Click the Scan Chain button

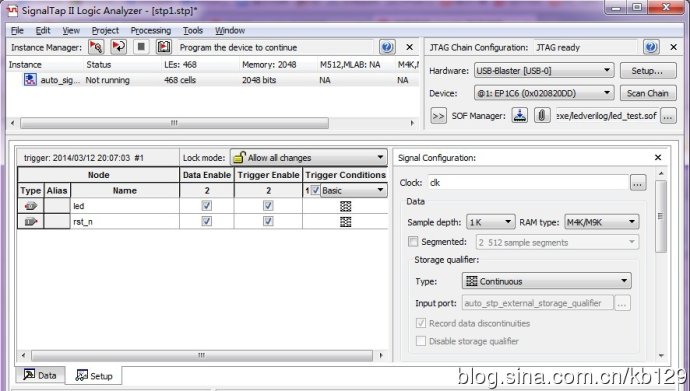click(648, 93)
